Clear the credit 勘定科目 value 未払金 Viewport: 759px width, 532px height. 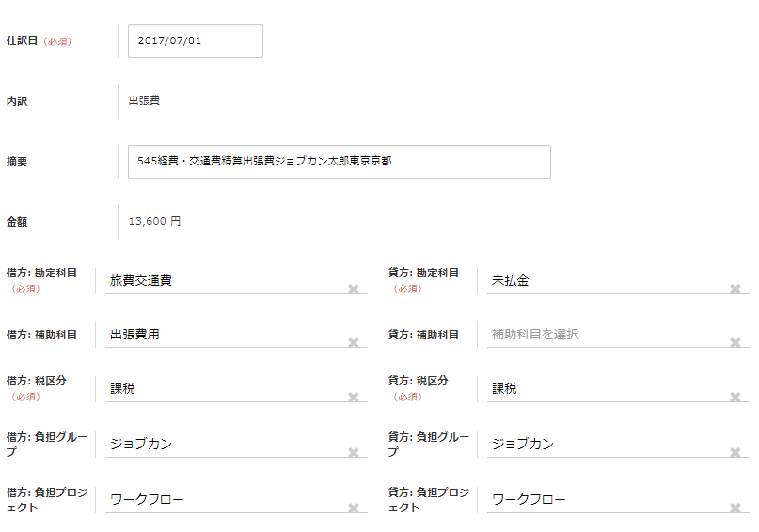tap(735, 289)
